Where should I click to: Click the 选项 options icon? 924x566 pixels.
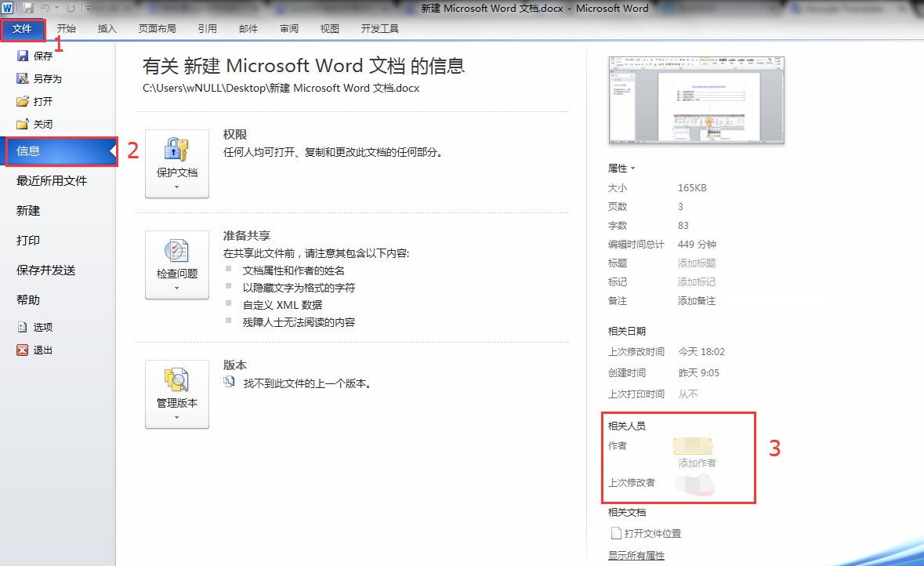[23, 327]
